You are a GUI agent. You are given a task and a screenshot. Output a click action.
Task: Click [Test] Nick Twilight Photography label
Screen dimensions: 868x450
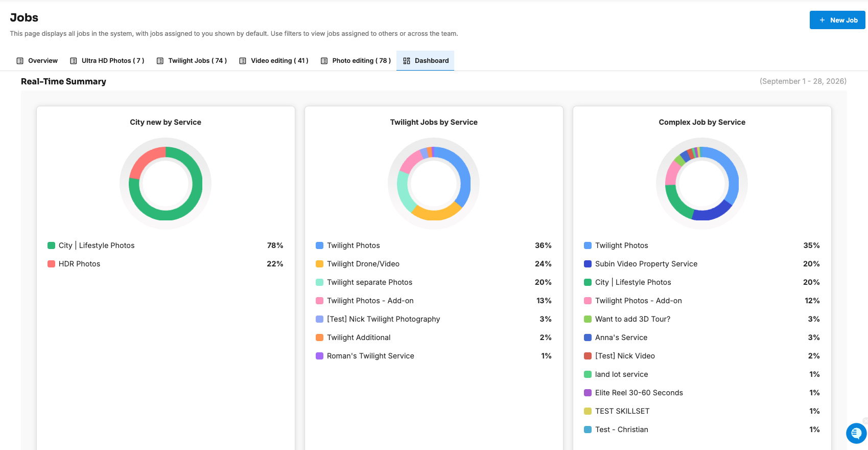tap(383, 319)
